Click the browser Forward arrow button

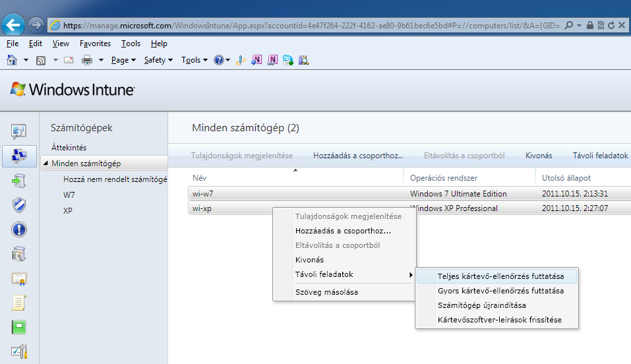[x=36, y=25]
